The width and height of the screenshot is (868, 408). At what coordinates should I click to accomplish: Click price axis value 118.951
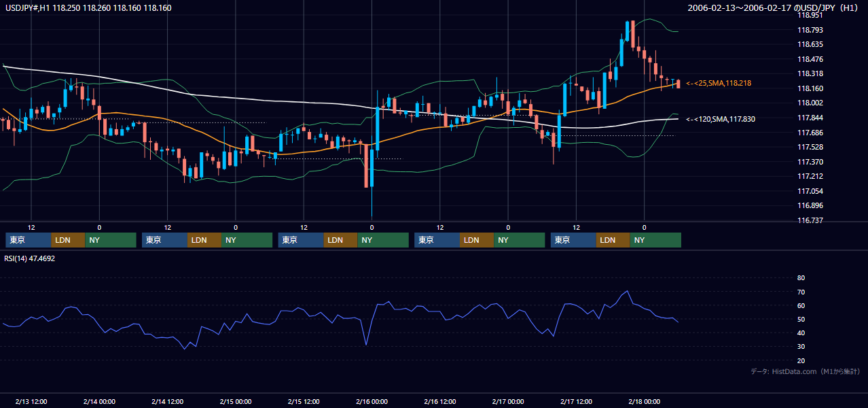(x=810, y=15)
